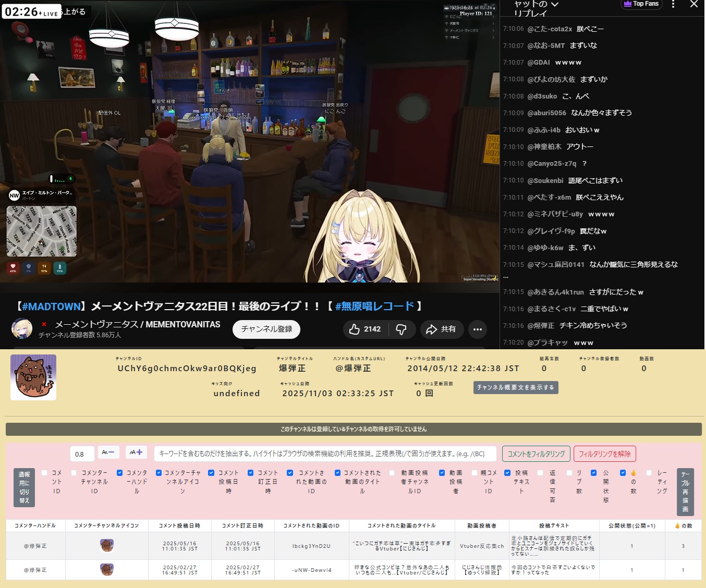Increase font size with the A+ icon

pyautogui.click(x=136, y=452)
